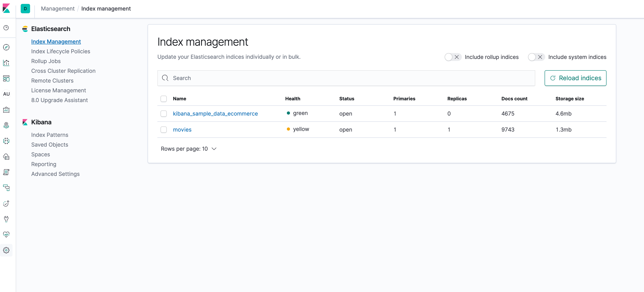The height and width of the screenshot is (292, 644).
Task: Open Dev Tools icon in sidebar
Action: coord(6,219)
